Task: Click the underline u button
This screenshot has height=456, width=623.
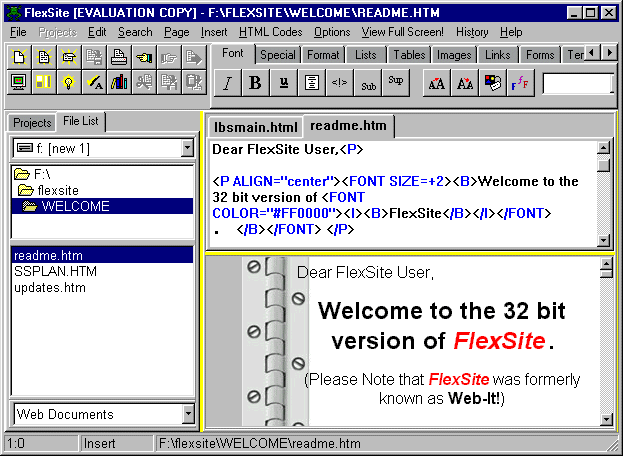Action: click(x=284, y=83)
